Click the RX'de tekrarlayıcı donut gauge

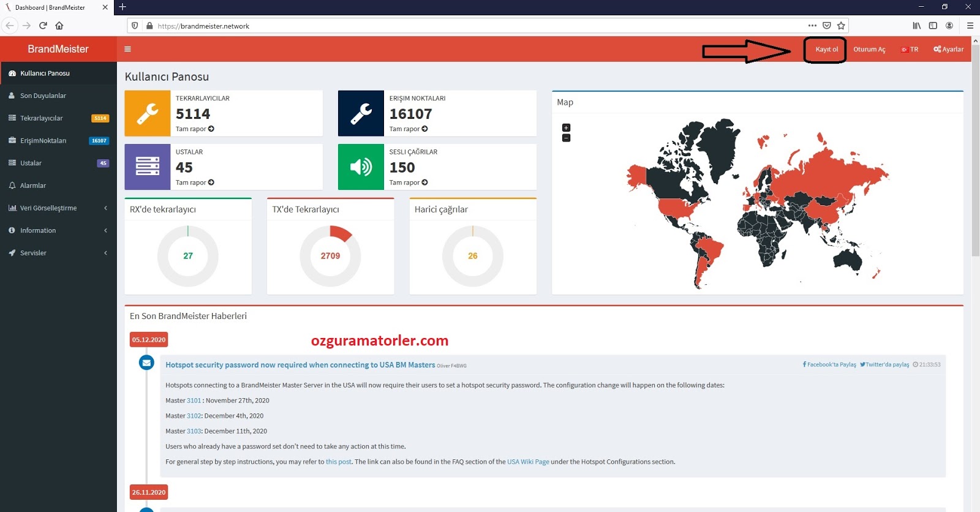click(x=188, y=256)
